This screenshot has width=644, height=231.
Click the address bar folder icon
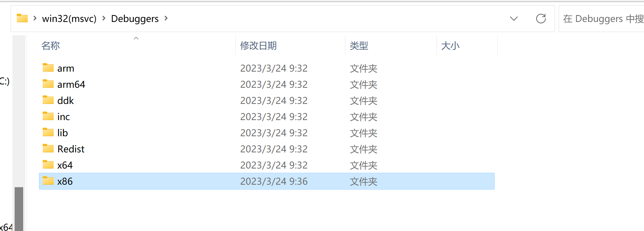pos(22,18)
